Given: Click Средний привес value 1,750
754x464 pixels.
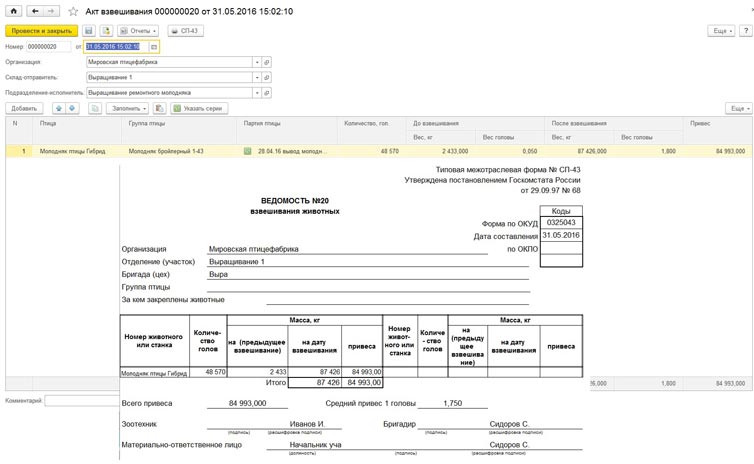Looking at the screenshot, I should click(452, 403).
